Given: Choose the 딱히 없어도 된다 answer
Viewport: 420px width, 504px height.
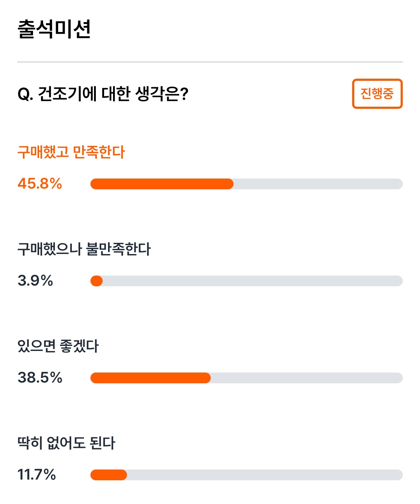Looking at the screenshot, I should pos(66,443).
